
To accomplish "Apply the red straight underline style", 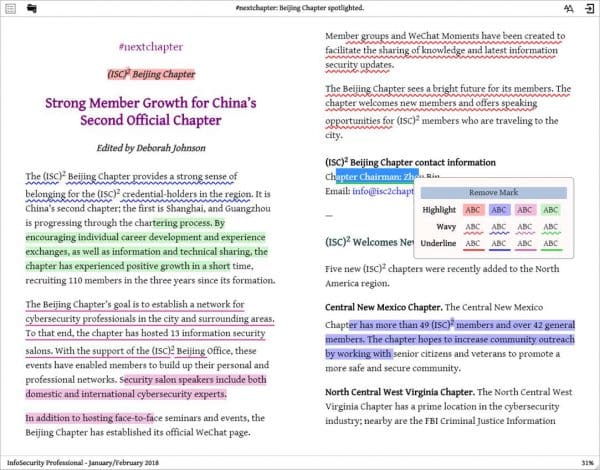I will coord(473,244).
